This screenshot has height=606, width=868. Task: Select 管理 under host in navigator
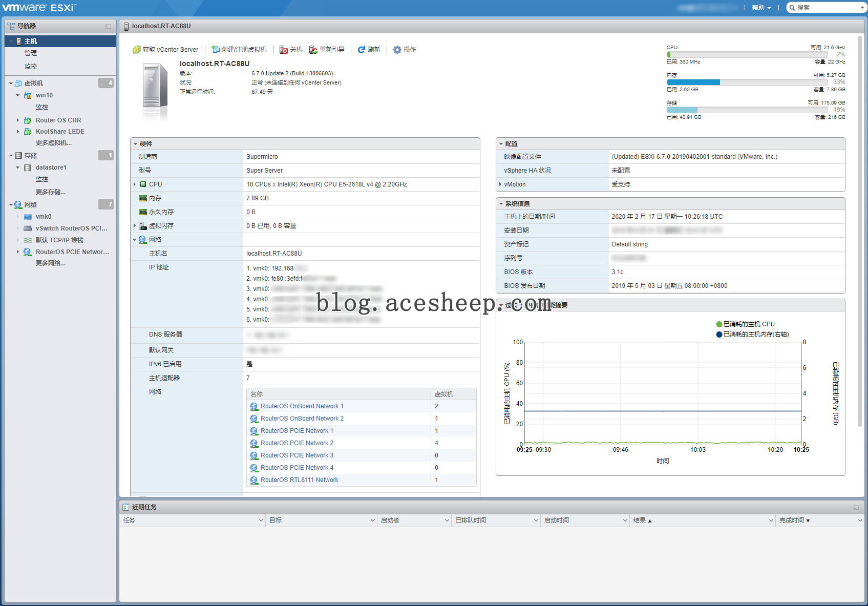coord(31,53)
